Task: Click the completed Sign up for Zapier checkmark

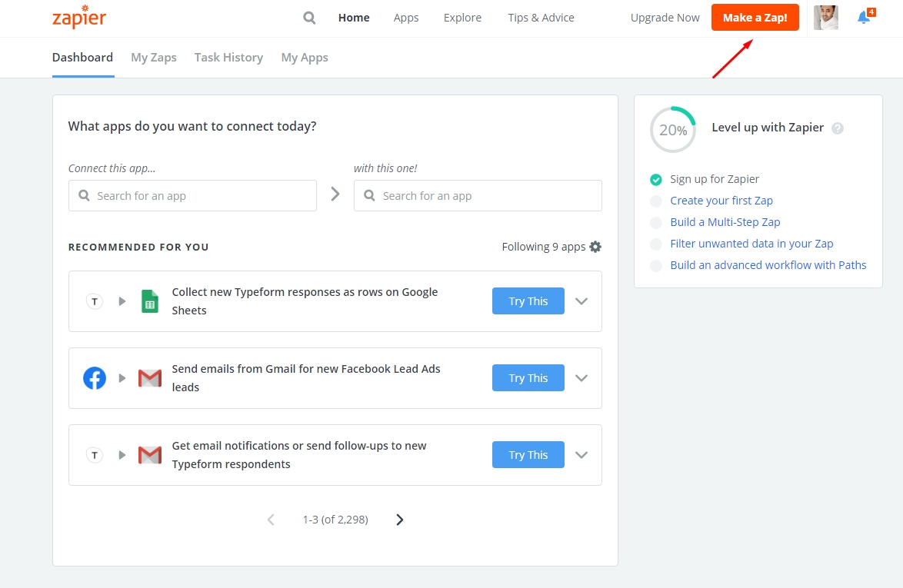Action: pyautogui.click(x=656, y=180)
